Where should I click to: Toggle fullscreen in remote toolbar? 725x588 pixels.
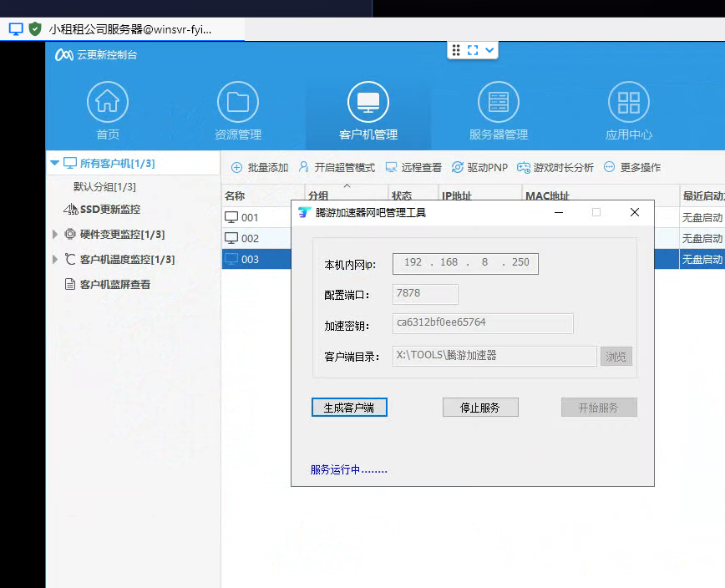473,50
